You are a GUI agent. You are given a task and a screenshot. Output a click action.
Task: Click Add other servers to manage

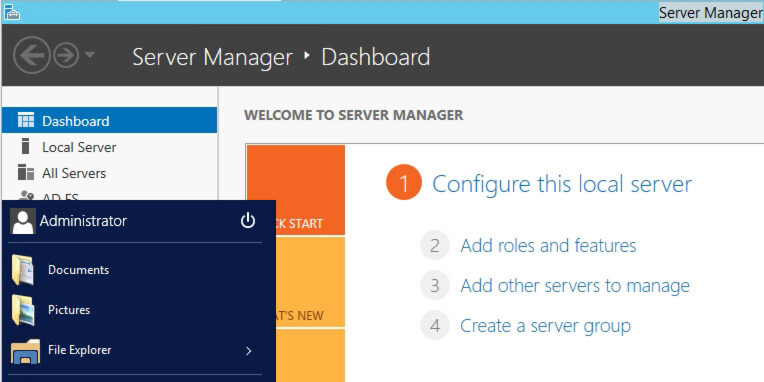click(x=575, y=286)
